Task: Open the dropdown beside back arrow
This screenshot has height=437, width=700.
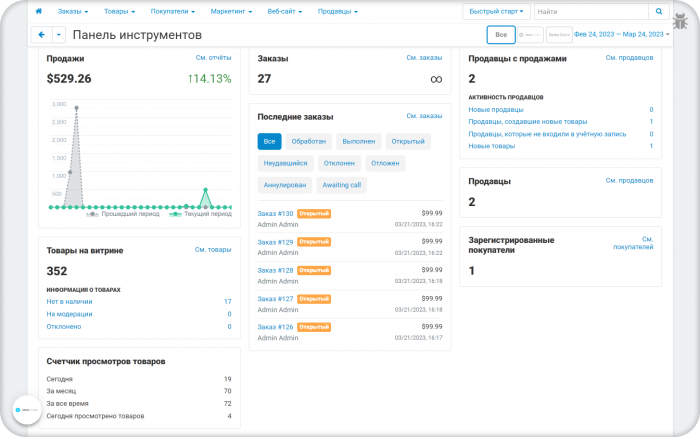Action: 59,35
